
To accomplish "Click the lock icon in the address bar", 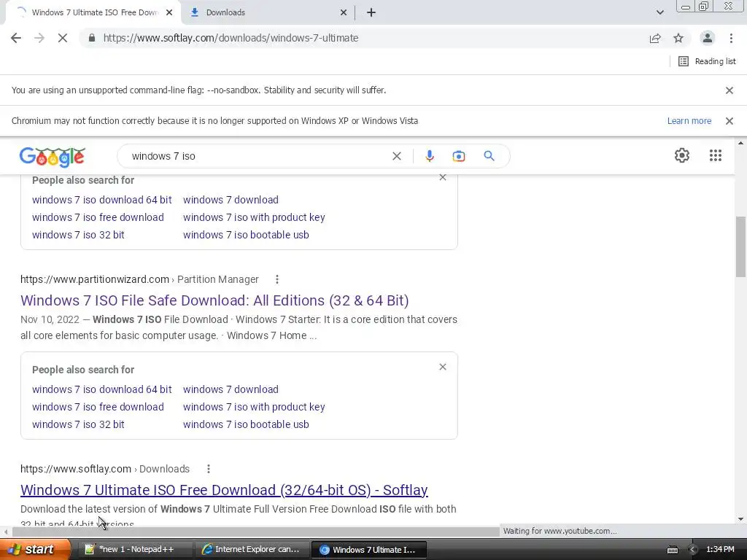I will pos(92,38).
